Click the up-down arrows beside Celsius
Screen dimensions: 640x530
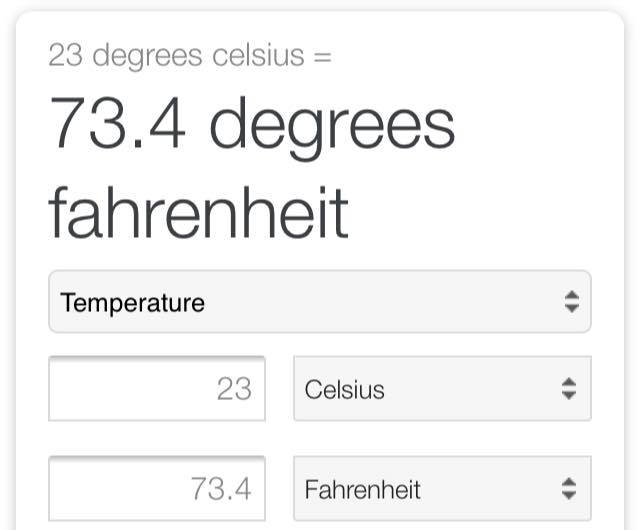pos(568,389)
